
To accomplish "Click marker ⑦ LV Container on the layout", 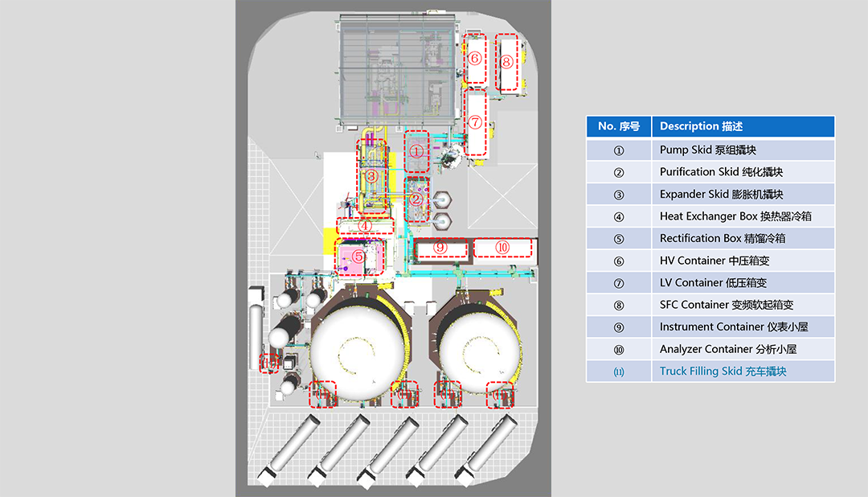I will (475, 123).
